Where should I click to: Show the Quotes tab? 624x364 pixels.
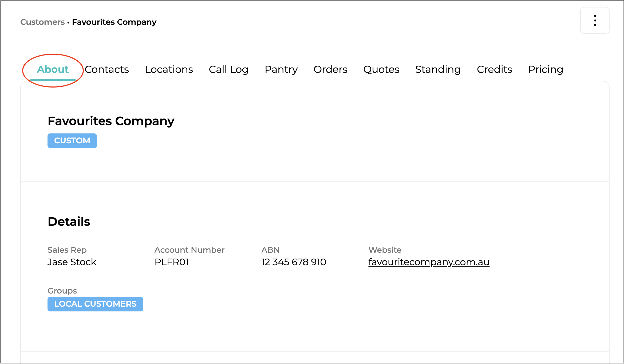click(381, 69)
